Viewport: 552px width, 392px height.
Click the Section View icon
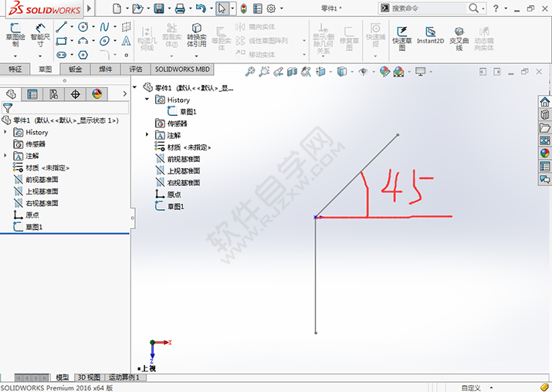292,72
